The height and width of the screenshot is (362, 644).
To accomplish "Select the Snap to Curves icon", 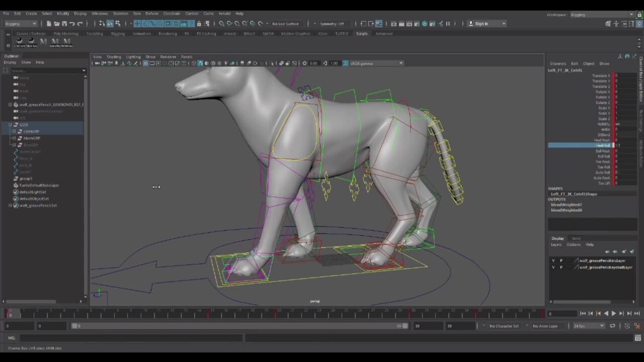I will (x=144, y=23).
